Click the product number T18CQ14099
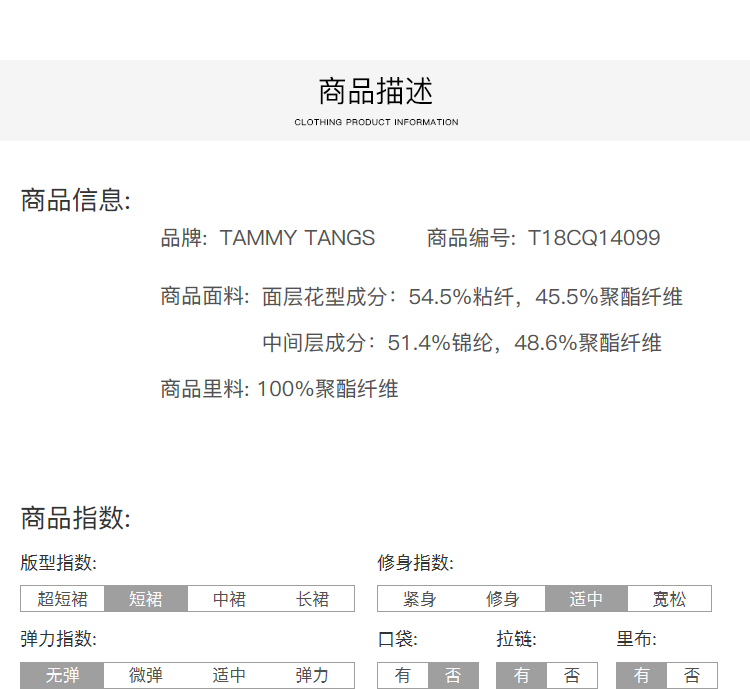Image resolution: width=750 pixels, height=689 pixels. [594, 238]
